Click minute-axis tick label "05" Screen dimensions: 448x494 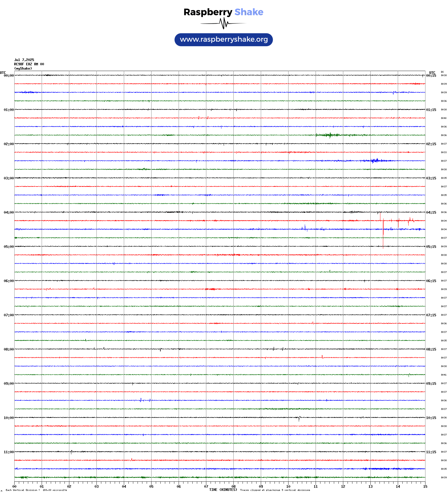pos(151,487)
